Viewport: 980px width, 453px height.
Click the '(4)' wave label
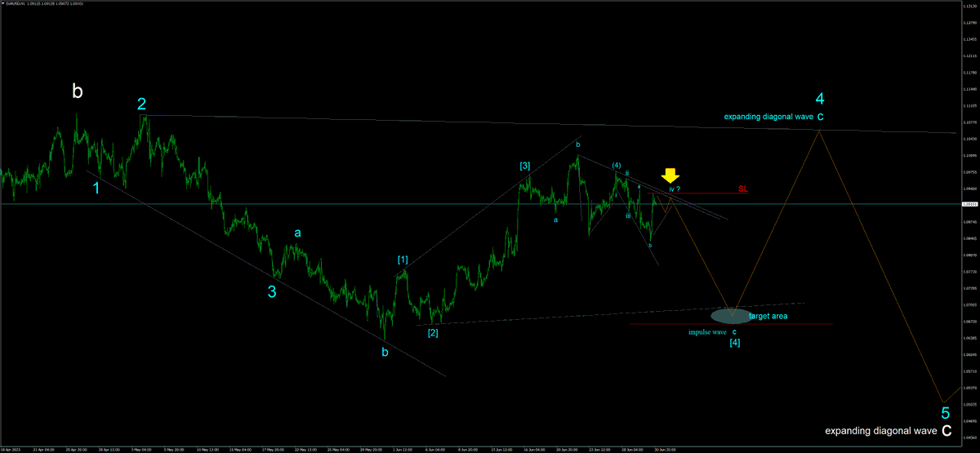(x=617, y=165)
